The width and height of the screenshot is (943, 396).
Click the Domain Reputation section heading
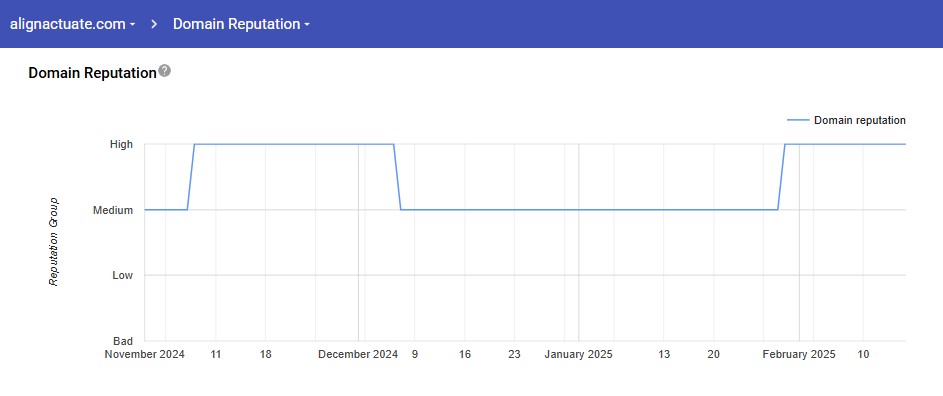[92, 73]
